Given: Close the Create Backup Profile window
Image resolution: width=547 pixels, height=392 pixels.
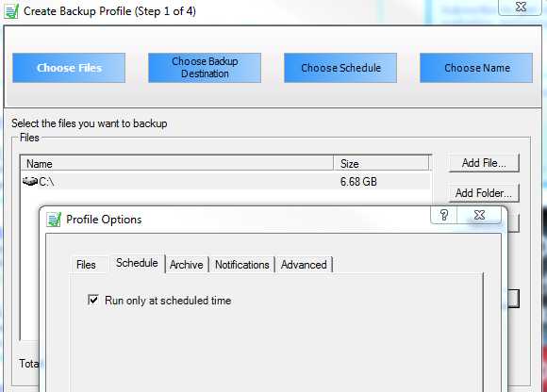Looking at the screenshot, I should 521,7.
